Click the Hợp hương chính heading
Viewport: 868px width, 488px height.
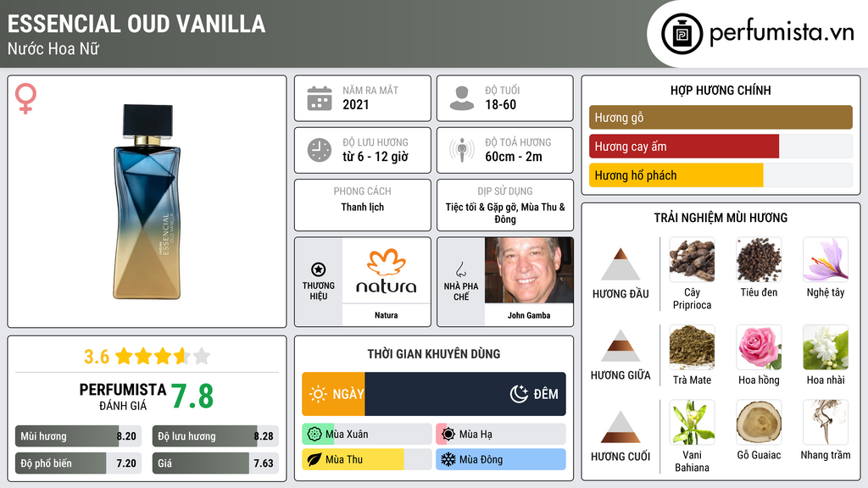point(721,90)
